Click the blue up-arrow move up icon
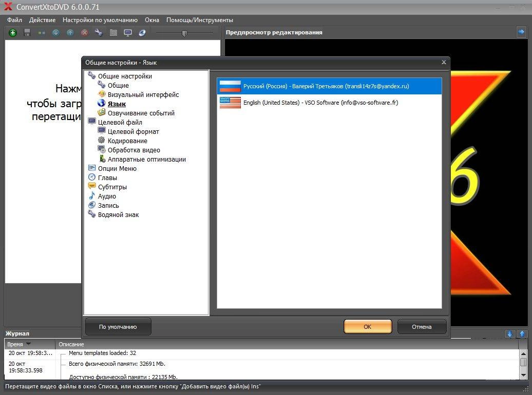The width and height of the screenshot is (532, 395). point(70,33)
